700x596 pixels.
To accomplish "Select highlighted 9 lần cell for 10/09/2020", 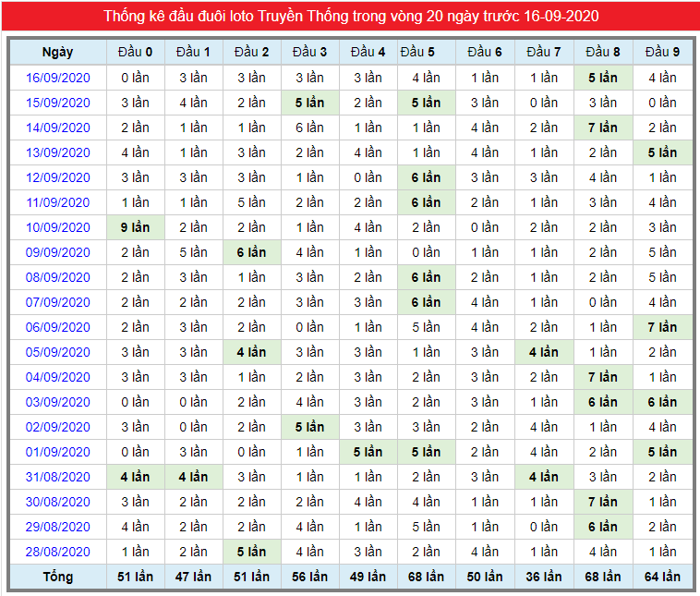I will tap(135, 227).
